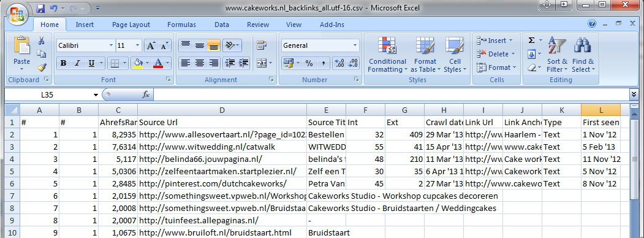Screen dimensions: 644x238
Task: Increase the cell indent
Action: click(x=243, y=63)
